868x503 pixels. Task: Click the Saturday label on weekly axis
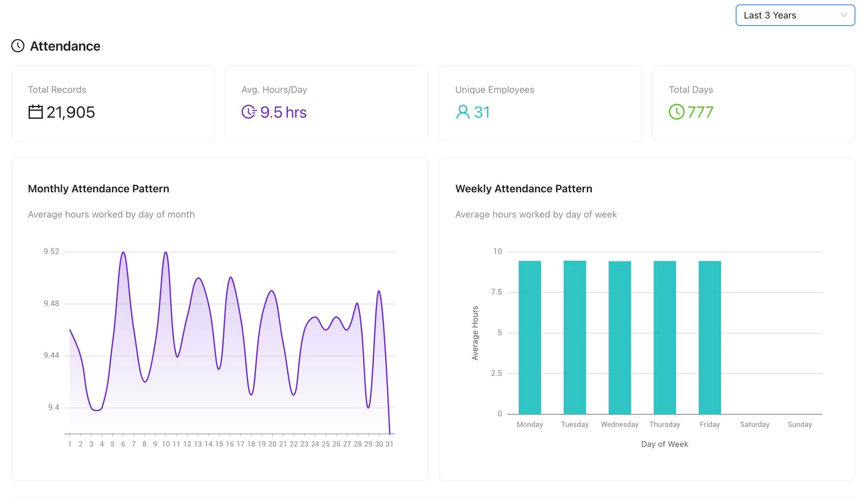[x=754, y=424]
